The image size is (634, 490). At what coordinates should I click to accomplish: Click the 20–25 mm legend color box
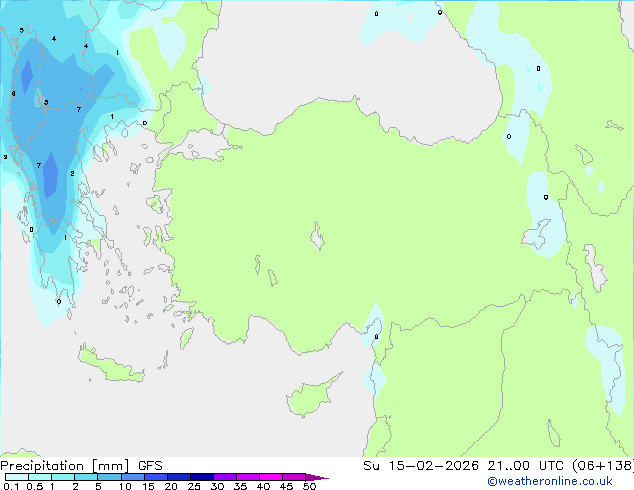point(178,477)
